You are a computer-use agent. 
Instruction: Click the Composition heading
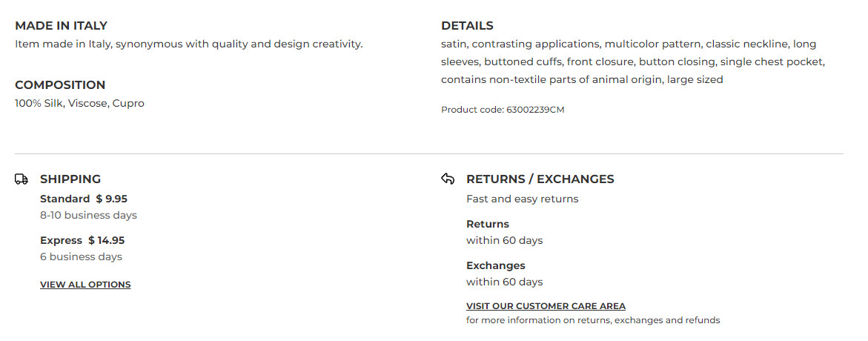coord(60,85)
